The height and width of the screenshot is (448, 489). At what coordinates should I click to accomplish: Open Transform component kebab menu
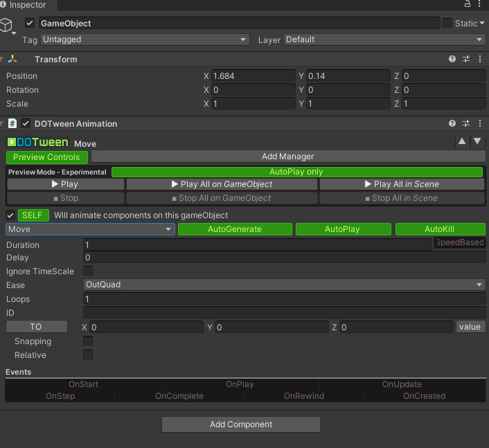tap(479, 59)
